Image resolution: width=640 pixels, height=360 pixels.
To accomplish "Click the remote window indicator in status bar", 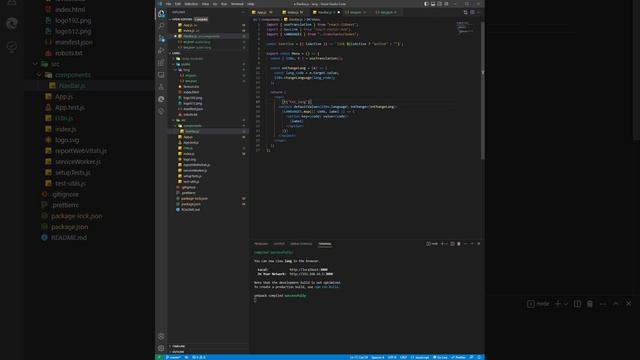I will coord(159,357).
